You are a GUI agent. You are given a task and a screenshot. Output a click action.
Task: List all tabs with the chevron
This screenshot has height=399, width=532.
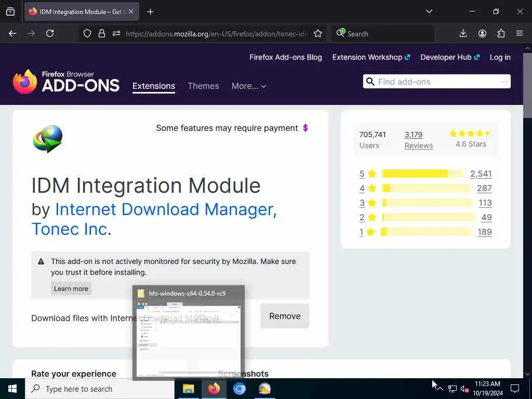(x=429, y=11)
